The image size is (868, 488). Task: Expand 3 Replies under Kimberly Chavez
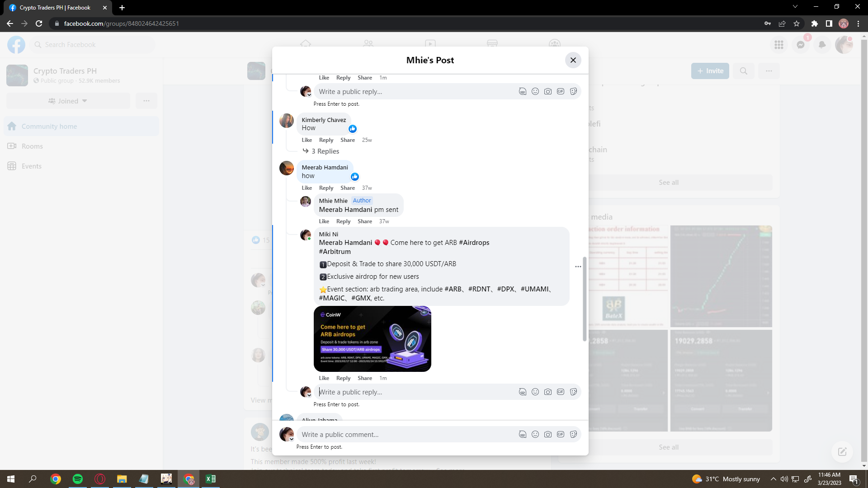point(325,151)
